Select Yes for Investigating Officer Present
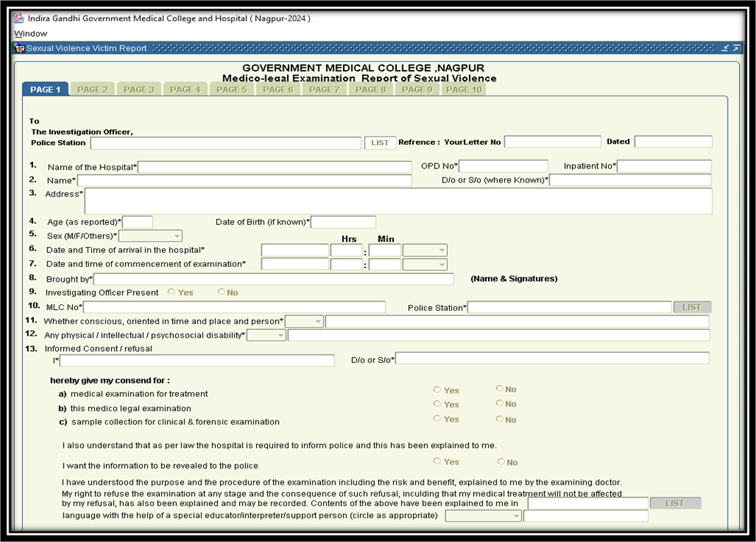The height and width of the screenshot is (542, 756). click(x=171, y=292)
